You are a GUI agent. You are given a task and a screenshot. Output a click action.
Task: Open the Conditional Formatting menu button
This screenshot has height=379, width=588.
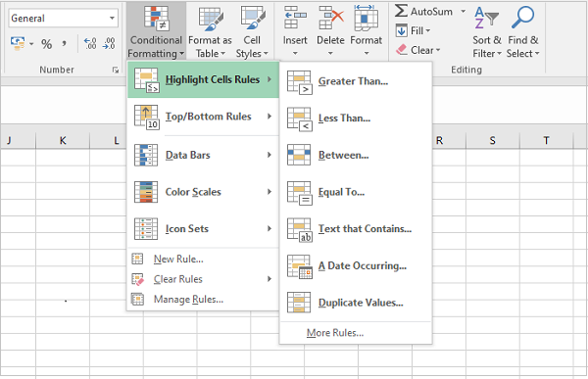(x=156, y=31)
